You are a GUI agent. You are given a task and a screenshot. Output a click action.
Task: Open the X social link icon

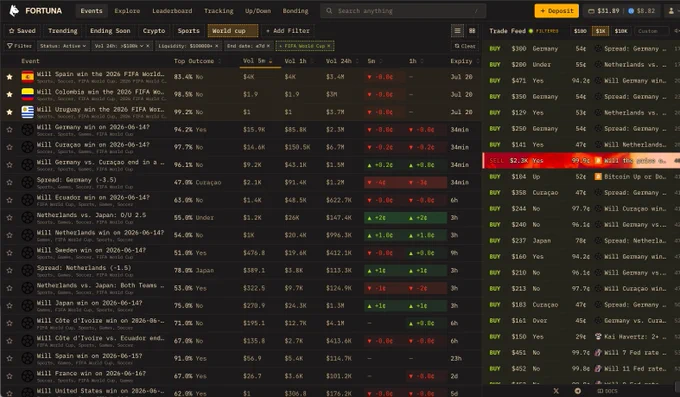click(x=556, y=390)
